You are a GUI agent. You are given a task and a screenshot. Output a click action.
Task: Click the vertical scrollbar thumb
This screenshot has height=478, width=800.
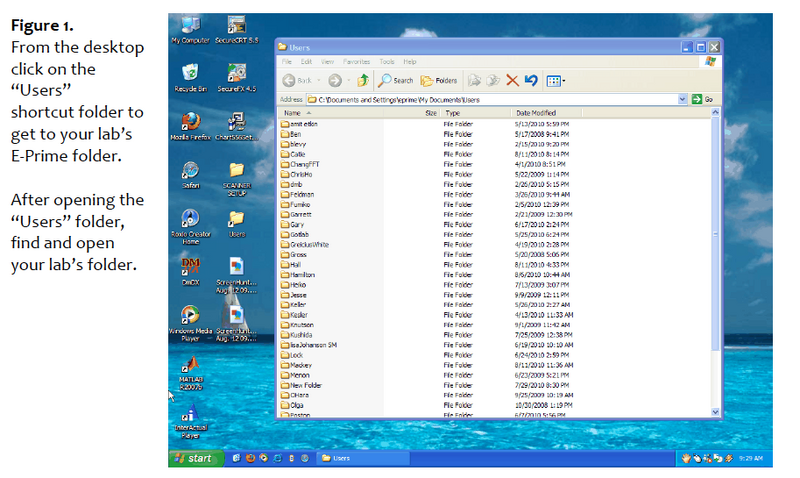point(715,234)
